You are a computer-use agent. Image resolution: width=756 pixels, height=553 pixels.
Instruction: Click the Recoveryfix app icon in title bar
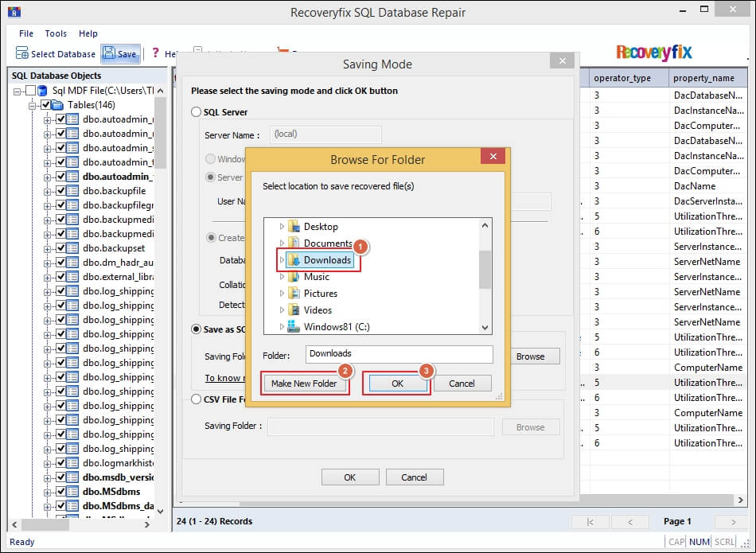pos(14,12)
